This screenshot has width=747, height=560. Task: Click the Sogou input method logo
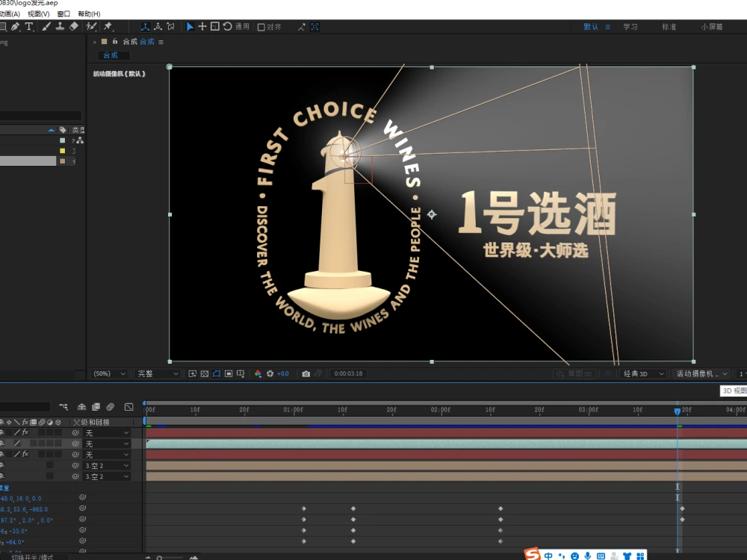(x=532, y=554)
